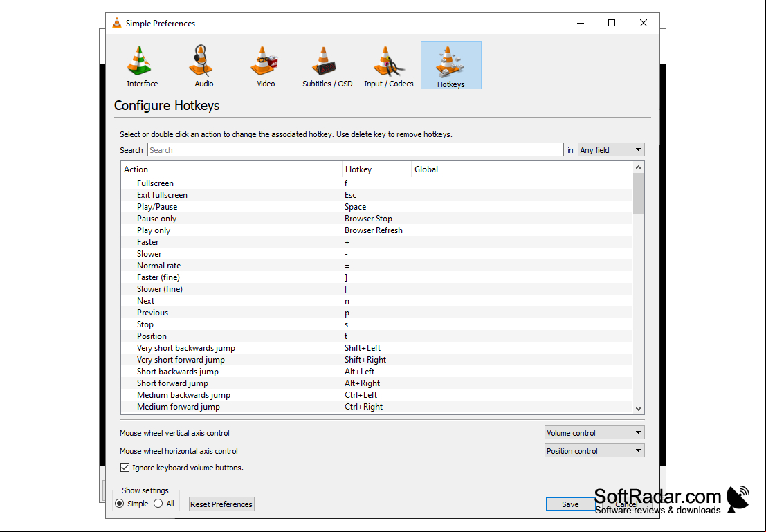The height and width of the screenshot is (532, 766).
Task: Select the Play only action row
Action: click(376, 230)
